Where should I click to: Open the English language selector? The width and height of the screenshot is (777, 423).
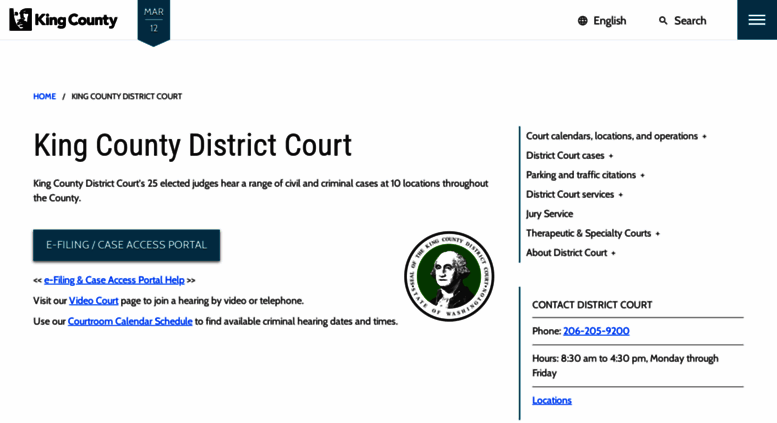[602, 21]
